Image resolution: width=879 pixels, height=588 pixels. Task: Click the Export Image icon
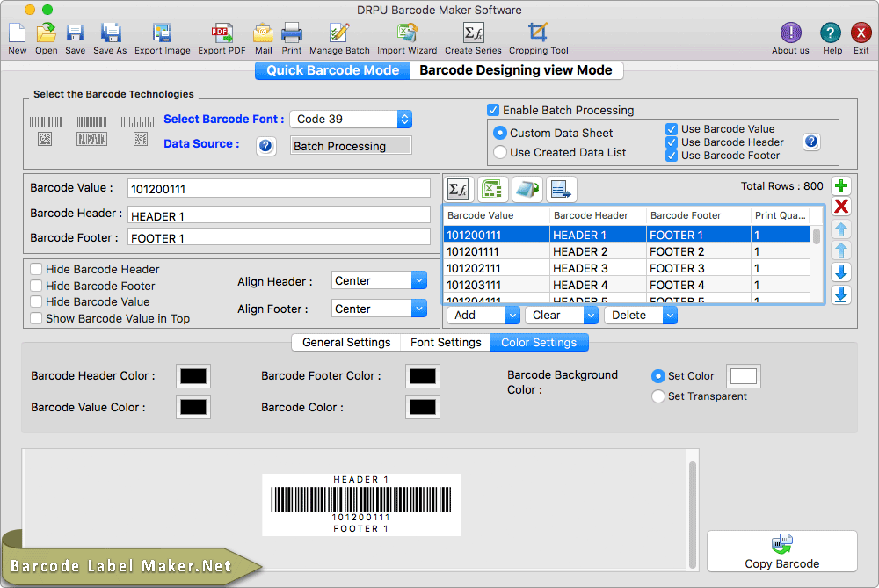pyautogui.click(x=162, y=33)
